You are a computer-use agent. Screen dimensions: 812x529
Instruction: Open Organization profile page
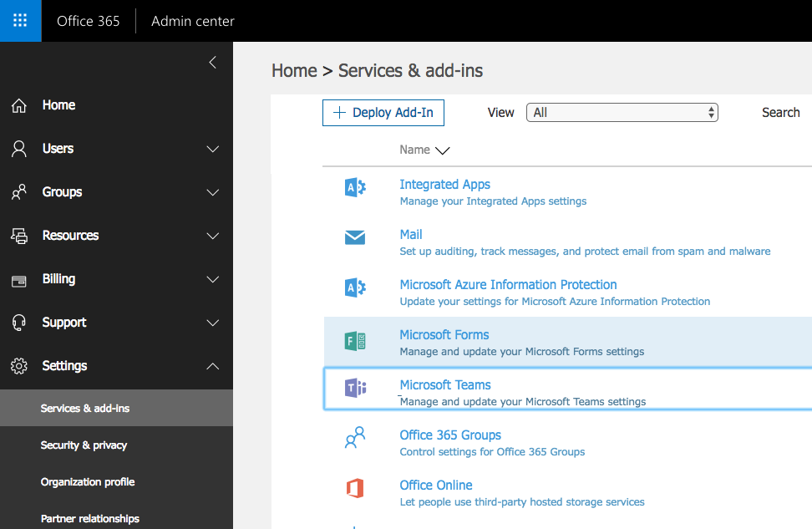click(88, 482)
